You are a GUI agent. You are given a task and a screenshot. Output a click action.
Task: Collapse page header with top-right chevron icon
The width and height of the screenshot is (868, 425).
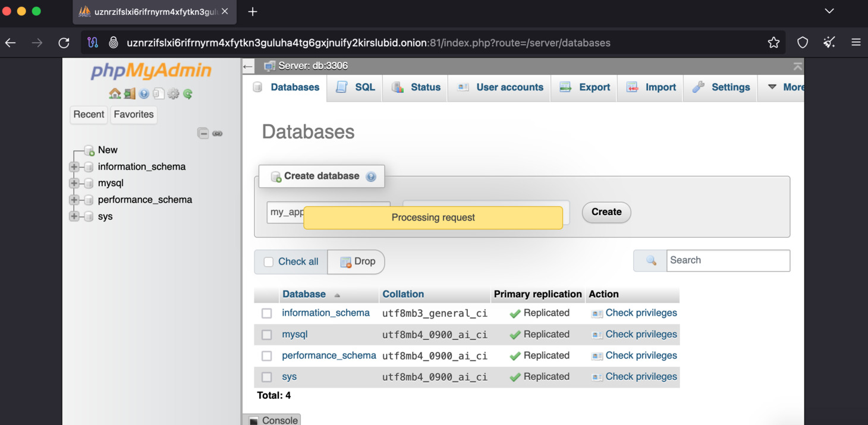tap(797, 66)
